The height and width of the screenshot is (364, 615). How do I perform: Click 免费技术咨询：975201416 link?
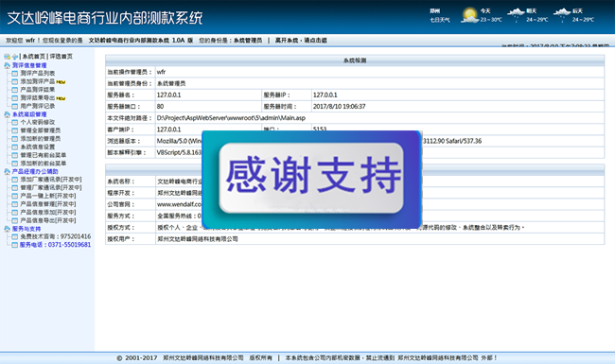click(55, 236)
